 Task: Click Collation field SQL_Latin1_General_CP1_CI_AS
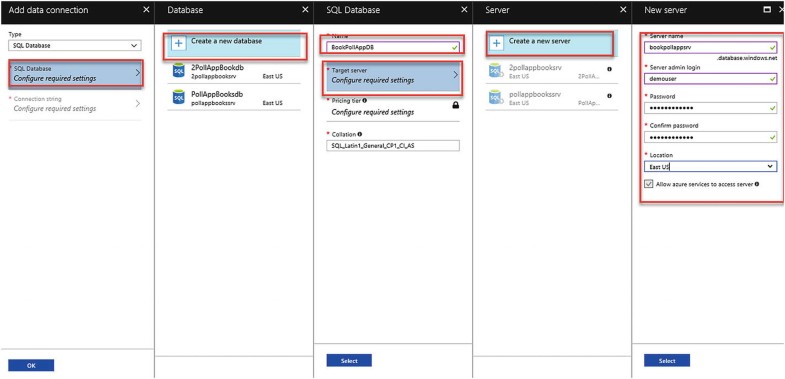pyautogui.click(x=392, y=145)
